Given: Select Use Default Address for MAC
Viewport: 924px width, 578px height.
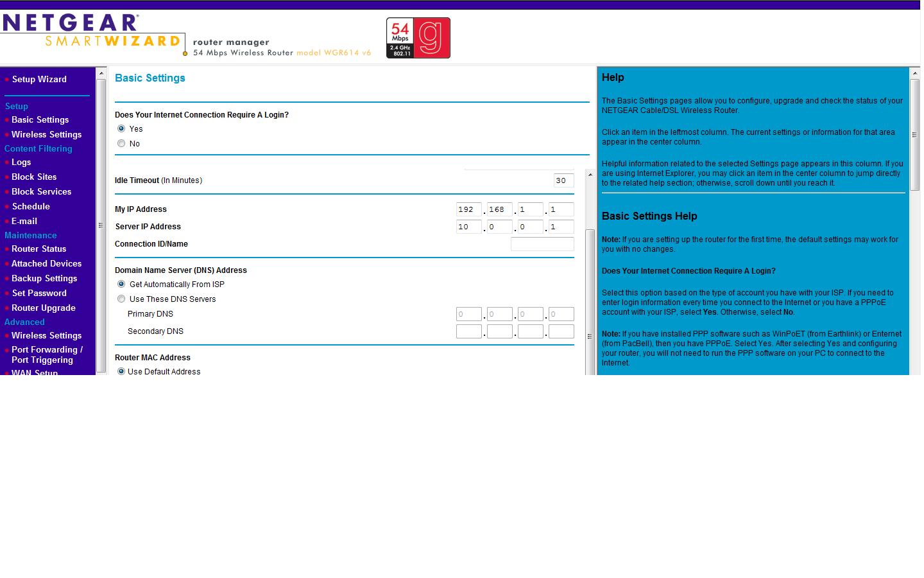Looking at the screenshot, I should point(121,371).
